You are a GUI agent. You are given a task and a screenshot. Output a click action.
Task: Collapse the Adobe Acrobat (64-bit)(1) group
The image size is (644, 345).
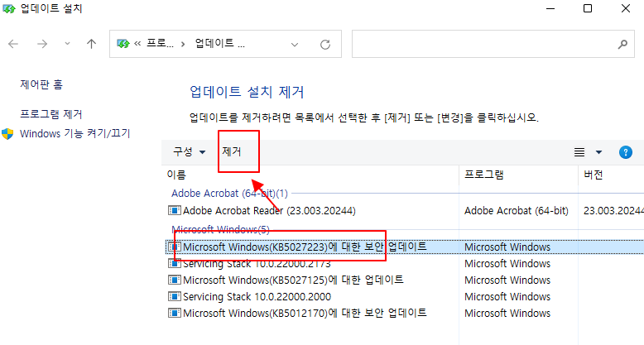coord(229,194)
